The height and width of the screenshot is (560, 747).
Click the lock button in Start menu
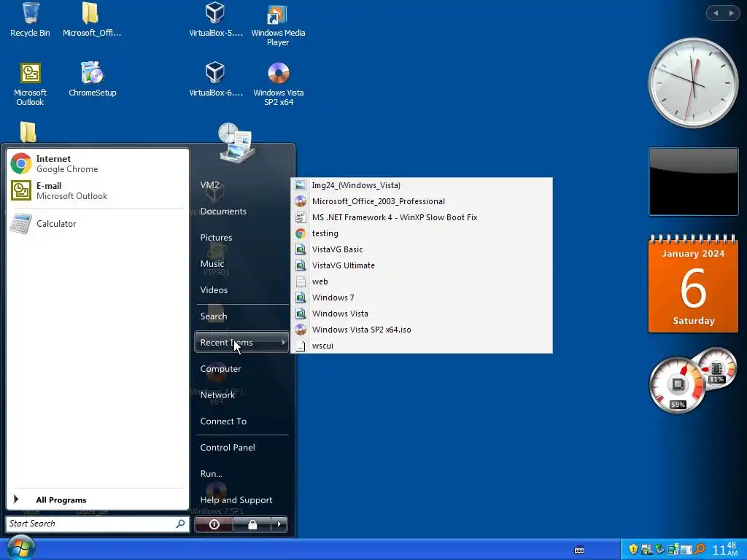point(252,524)
